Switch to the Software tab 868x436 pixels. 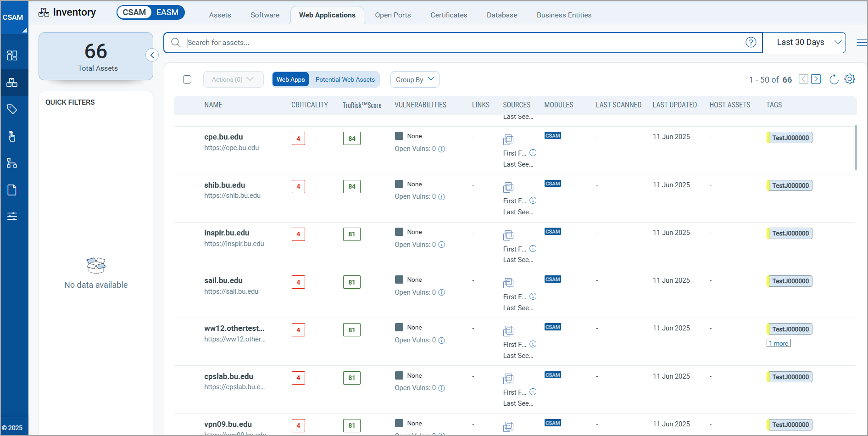[265, 15]
